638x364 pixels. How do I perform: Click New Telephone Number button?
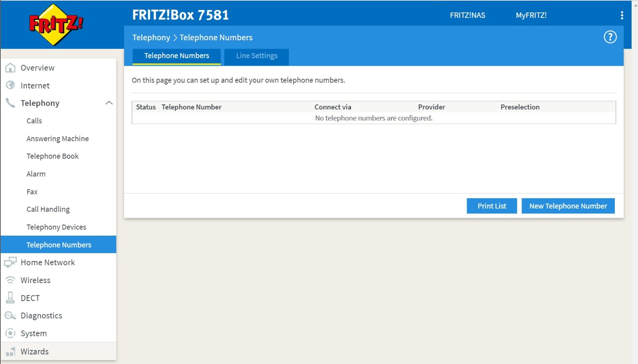(568, 206)
